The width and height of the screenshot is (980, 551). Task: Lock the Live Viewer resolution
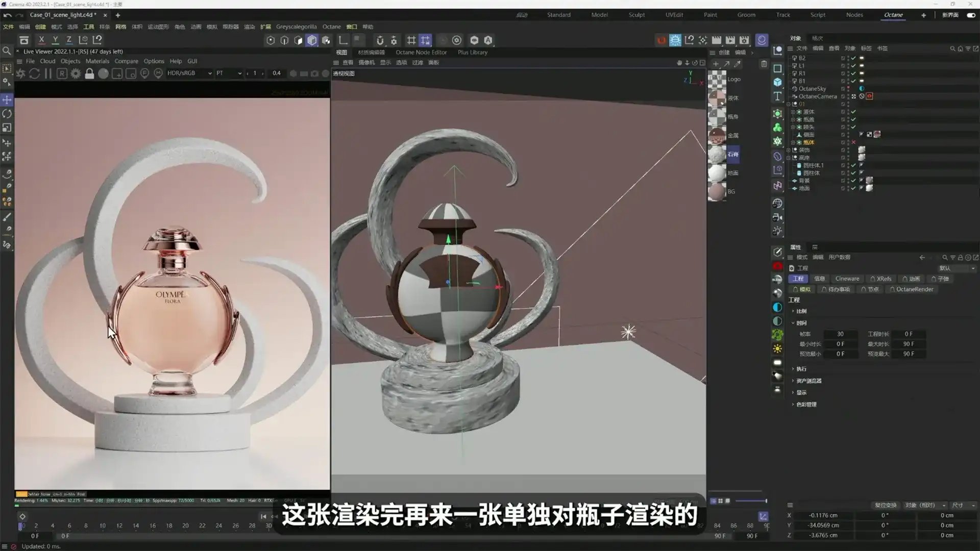[x=90, y=73]
